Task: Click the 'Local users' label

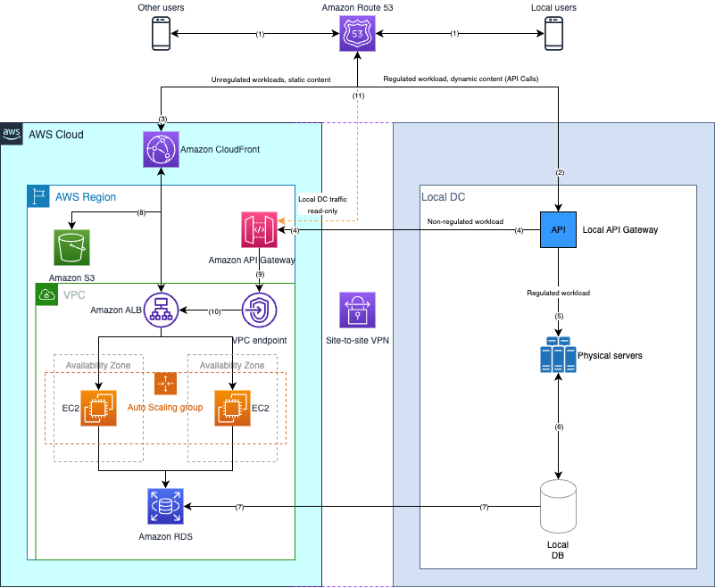Action: click(x=553, y=8)
